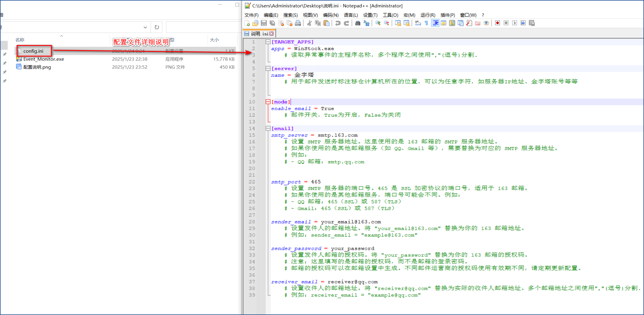Open the 编码(N) encoding menu
Image resolution: width=644 pixels, height=315 pixels.
(331, 15)
